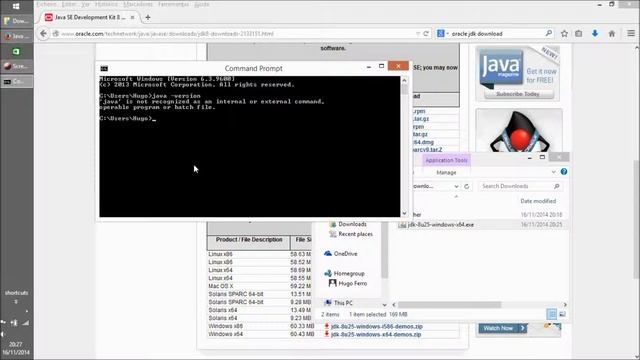Open the Firefox hamburger menu
Viewport: 640px width, 360px height.
pos(631,33)
